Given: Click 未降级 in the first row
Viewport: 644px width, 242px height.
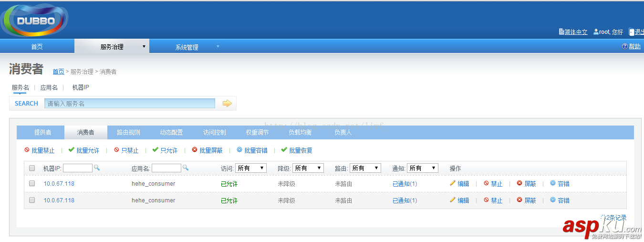Looking at the screenshot, I should pyautogui.click(x=287, y=184).
